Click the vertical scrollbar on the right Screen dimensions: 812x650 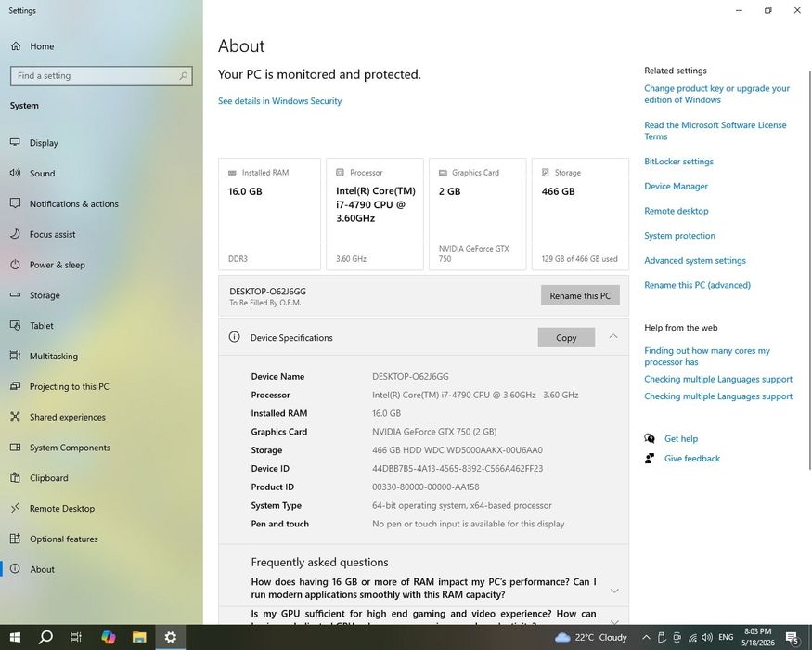[809, 269]
